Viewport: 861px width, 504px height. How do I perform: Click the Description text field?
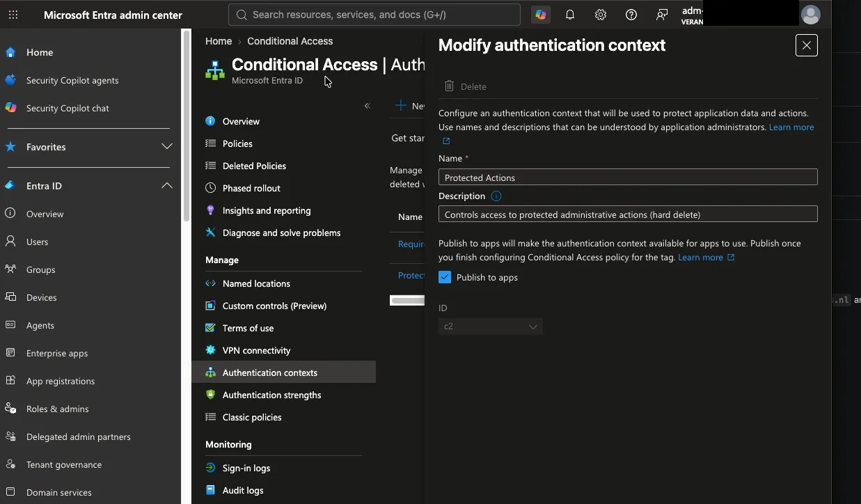[x=628, y=214]
